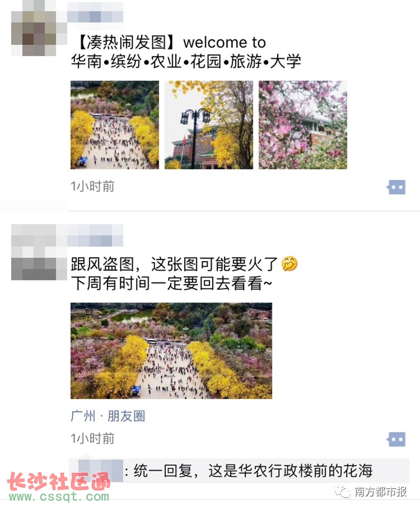The width and height of the screenshot is (420, 510).
Task: Open the 广州 · 朋友圈 location link
Action: [108, 416]
